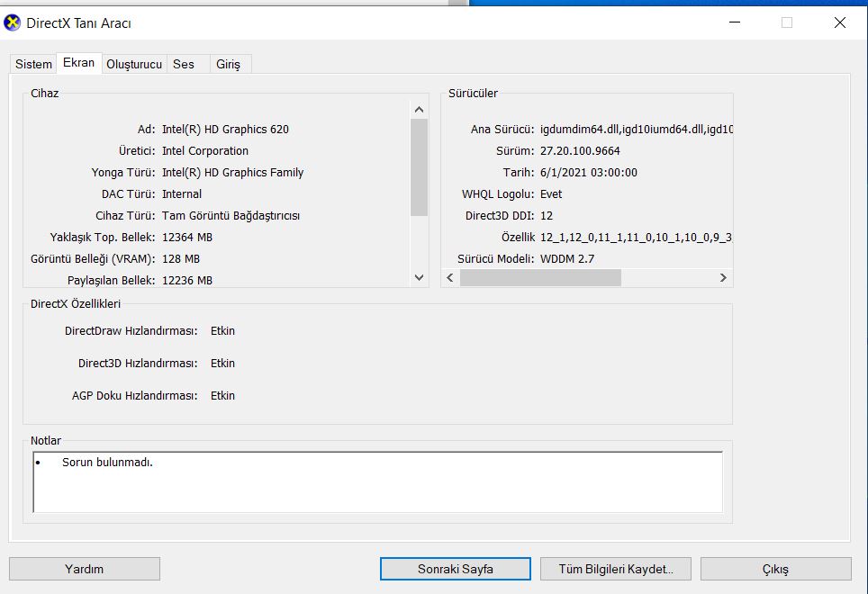
Task: Go to next page with Sonraki Sayfa
Action: click(x=456, y=569)
